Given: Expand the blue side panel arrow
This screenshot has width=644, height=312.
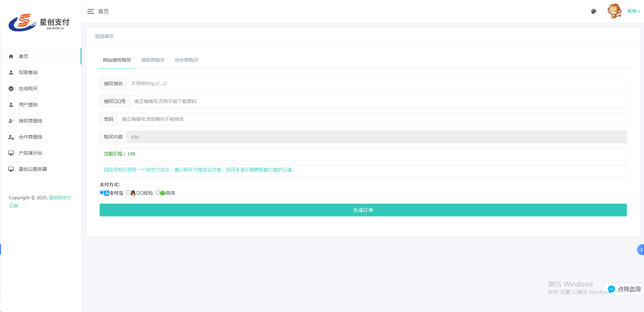Looking at the screenshot, I should (641, 250).
